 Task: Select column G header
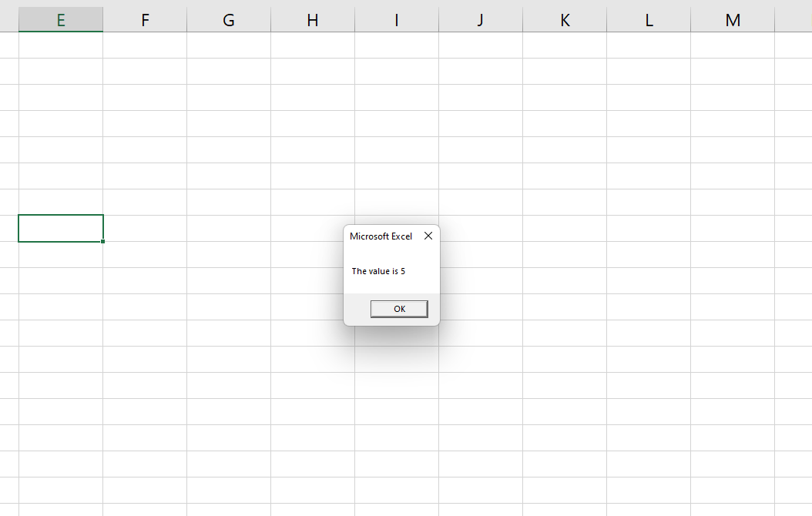point(228,19)
